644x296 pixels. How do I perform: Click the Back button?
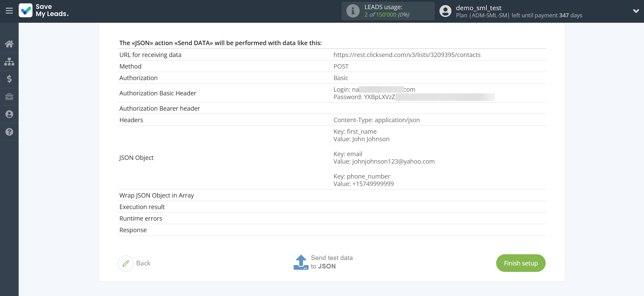143,263
